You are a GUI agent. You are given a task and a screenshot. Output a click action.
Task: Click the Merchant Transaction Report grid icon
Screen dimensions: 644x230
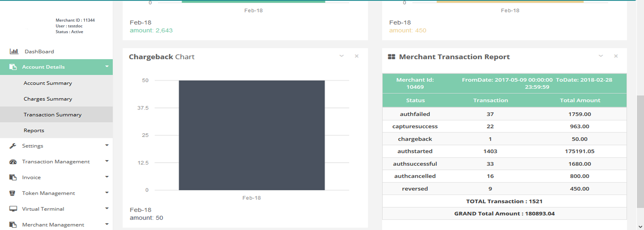point(391,57)
